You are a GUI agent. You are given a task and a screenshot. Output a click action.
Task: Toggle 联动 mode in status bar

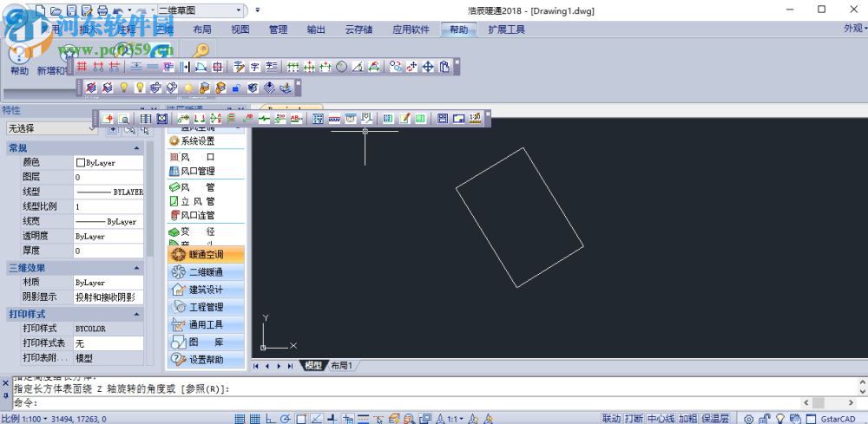[612, 419]
